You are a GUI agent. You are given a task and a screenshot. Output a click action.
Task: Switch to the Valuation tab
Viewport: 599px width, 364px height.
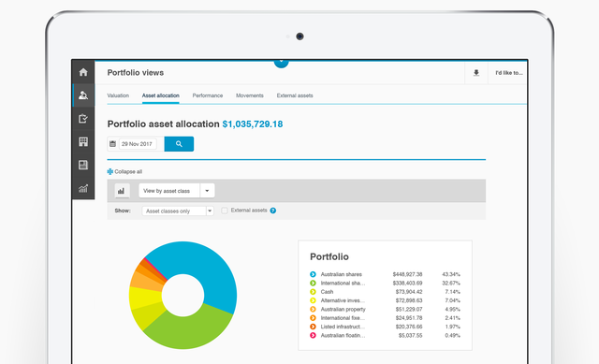(118, 95)
